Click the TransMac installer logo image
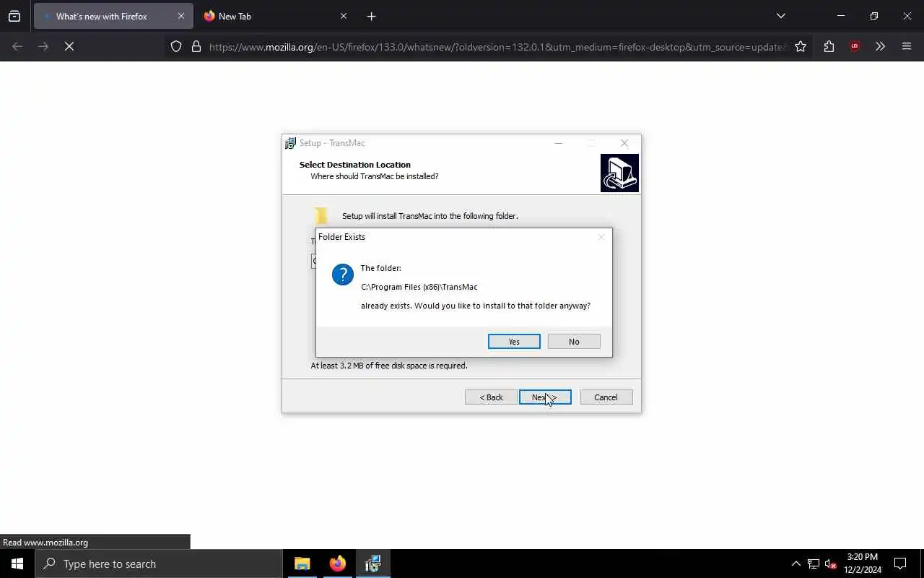The image size is (924, 578). click(x=619, y=173)
